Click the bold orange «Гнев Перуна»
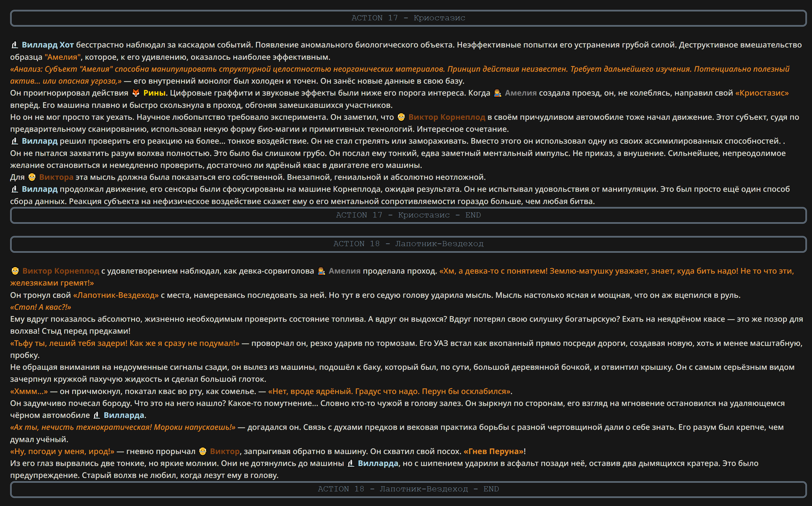Viewport: 812px width, 506px height. 493,451
